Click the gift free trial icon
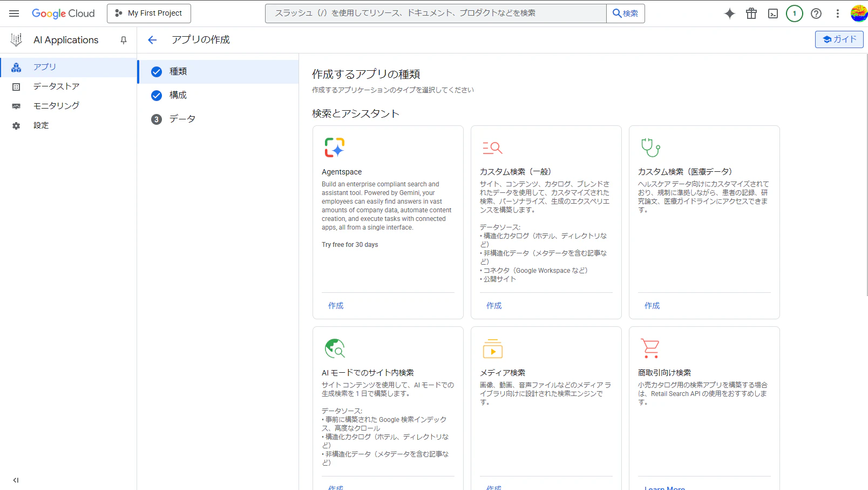 751,14
